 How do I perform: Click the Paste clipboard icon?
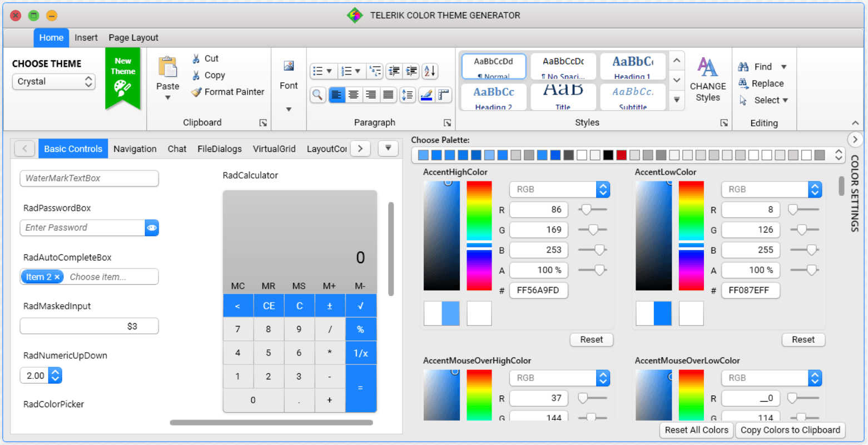pos(167,67)
